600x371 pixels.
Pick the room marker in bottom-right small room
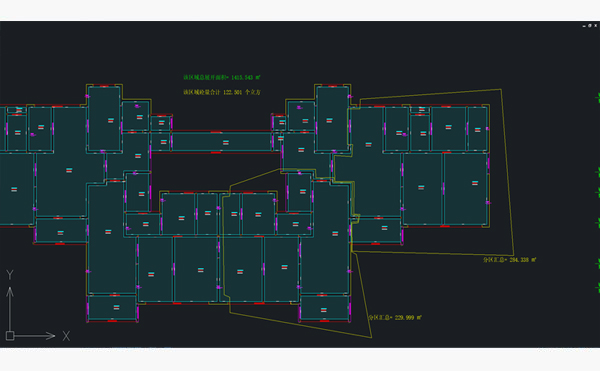(x=324, y=310)
